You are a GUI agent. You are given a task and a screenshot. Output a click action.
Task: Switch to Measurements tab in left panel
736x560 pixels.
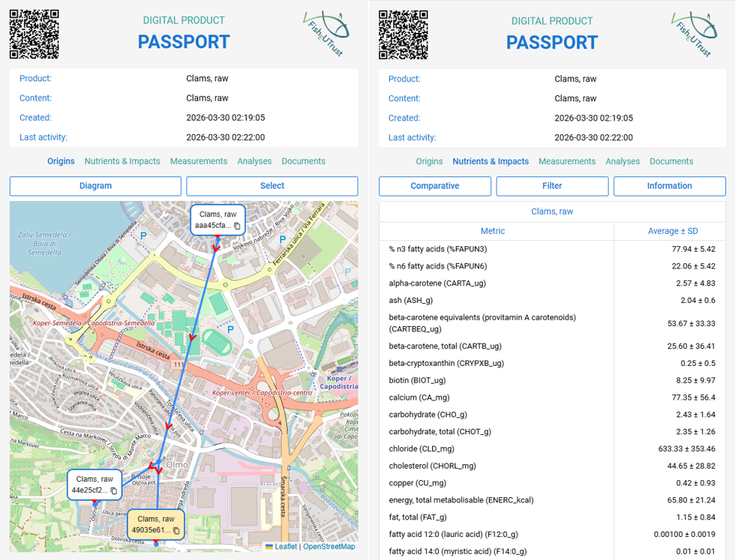199,161
